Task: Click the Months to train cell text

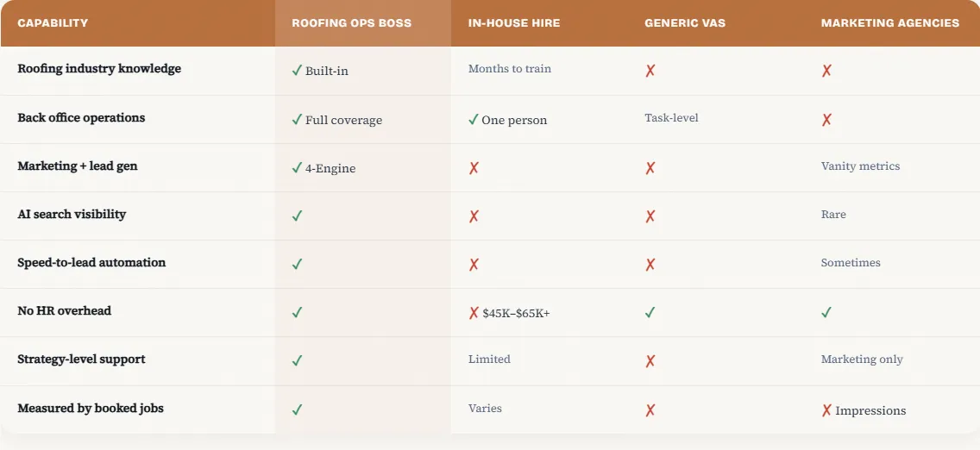Action: point(509,68)
